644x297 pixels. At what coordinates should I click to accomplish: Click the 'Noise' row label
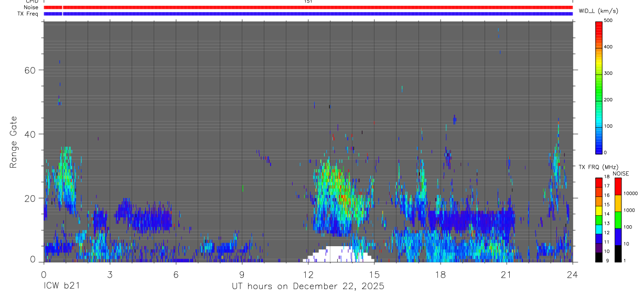tap(31, 7)
